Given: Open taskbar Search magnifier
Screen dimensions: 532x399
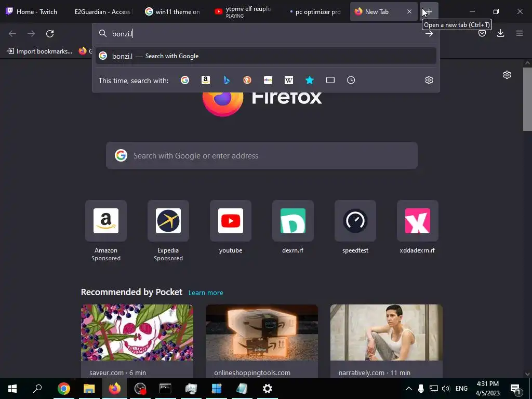Looking at the screenshot, I should point(37,389).
